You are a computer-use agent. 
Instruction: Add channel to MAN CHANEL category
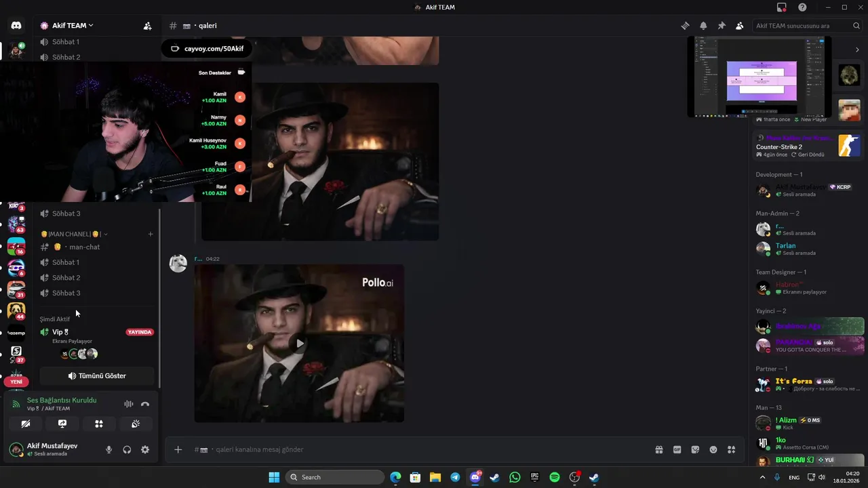(x=151, y=234)
